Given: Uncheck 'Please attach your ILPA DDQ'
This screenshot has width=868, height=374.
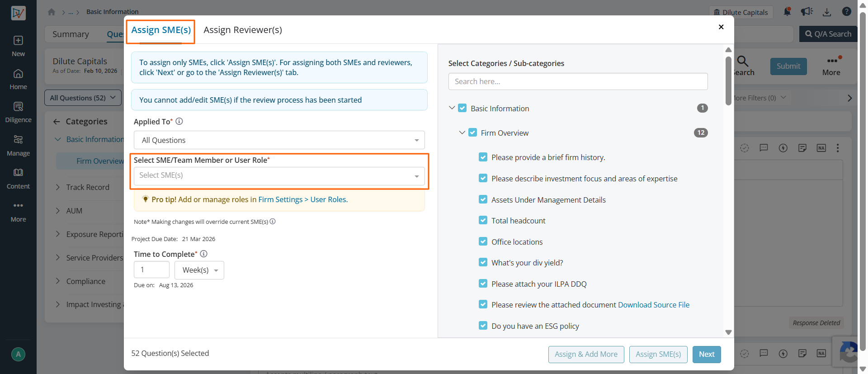Looking at the screenshot, I should tap(483, 284).
